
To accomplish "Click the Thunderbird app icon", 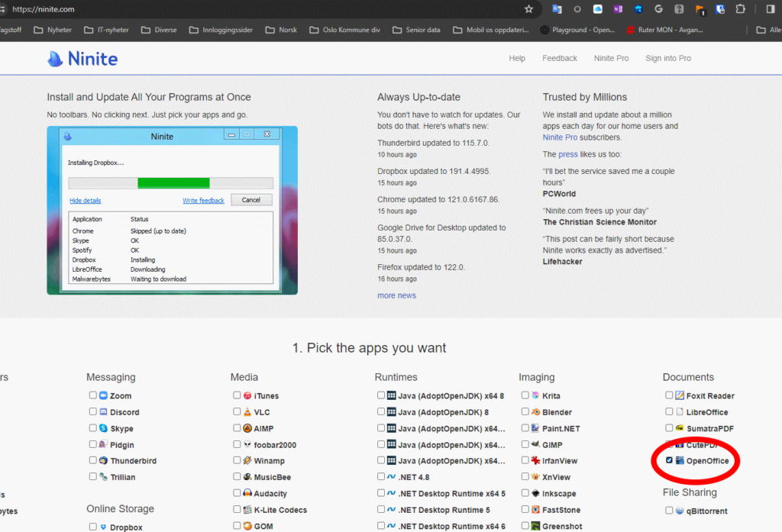I will (x=103, y=461).
